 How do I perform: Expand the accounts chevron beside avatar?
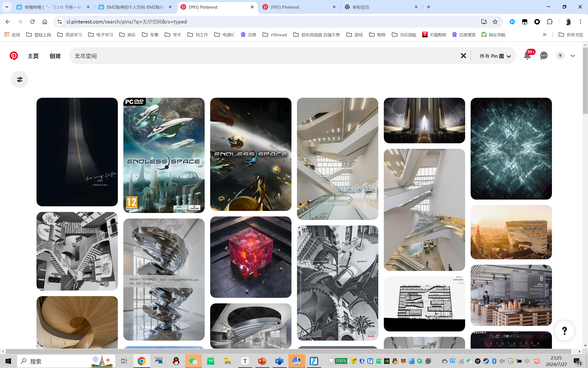(573, 56)
